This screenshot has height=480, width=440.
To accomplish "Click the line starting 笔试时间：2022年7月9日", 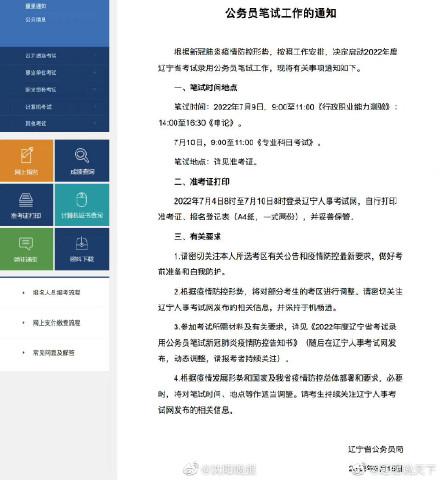I will [x=286, y=107].
